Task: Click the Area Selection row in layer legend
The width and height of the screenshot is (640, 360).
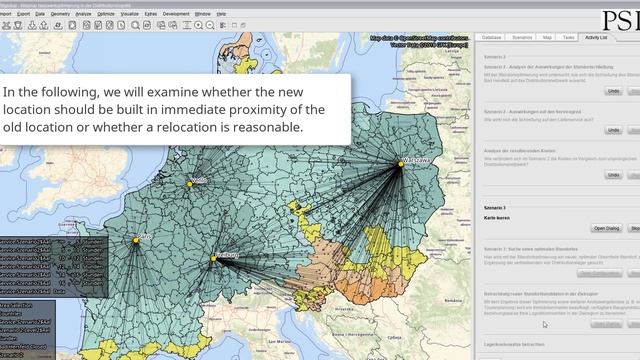Action: (16, 305)
